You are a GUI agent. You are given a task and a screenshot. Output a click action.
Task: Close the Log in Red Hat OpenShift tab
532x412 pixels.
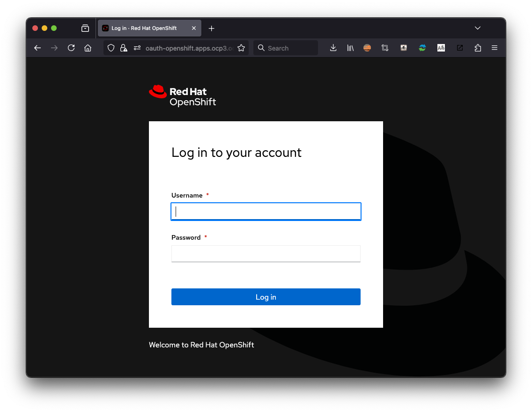pyautogui.click(x=194, y=28)
